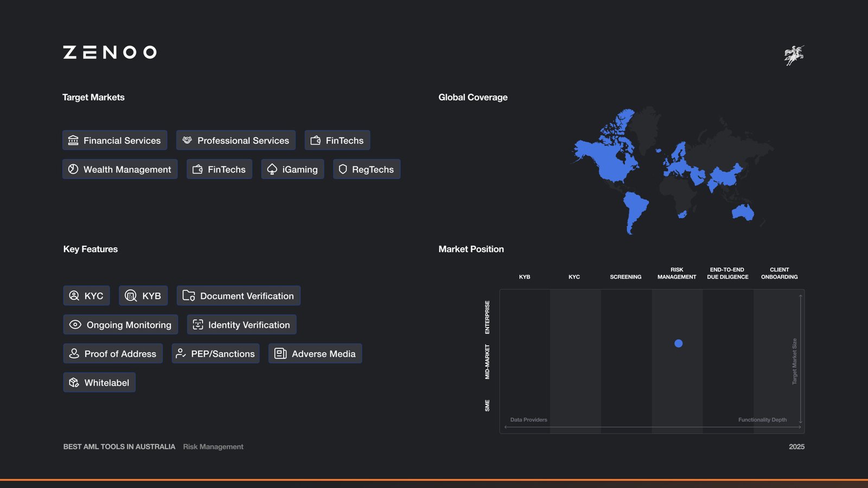Click the SME axis label
868x488 pixels.
pos(487,406)
